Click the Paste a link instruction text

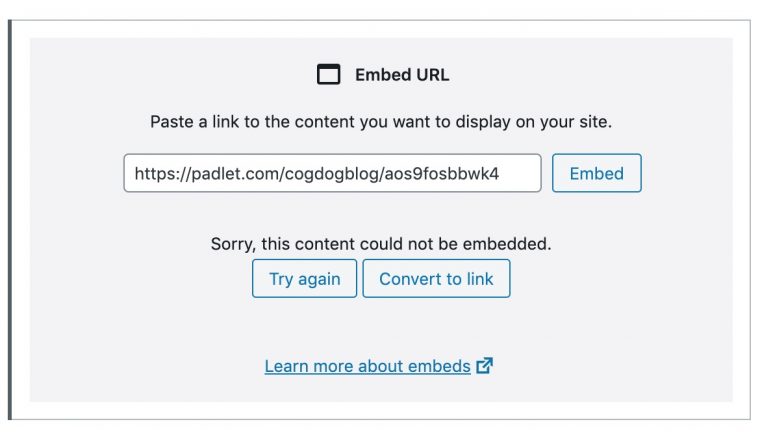(380, 122)
